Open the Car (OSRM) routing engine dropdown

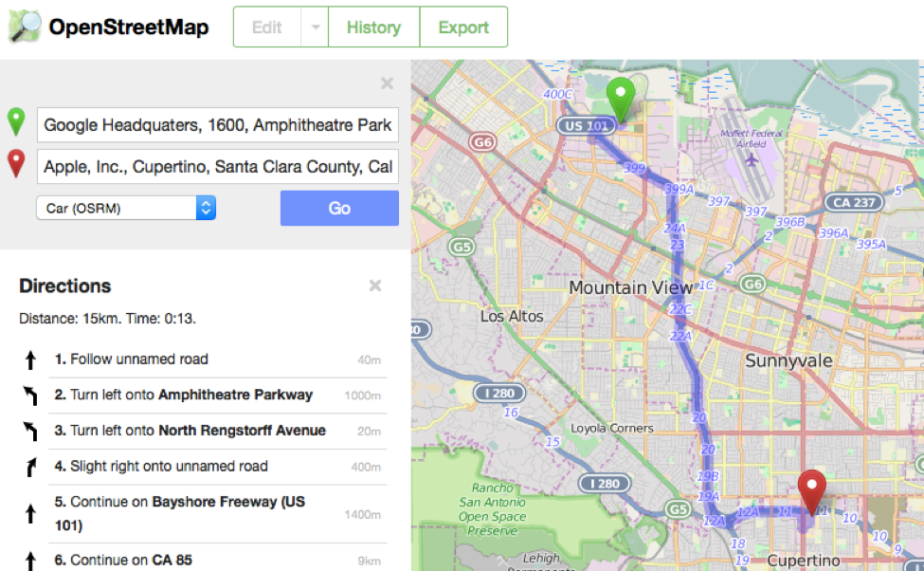[x=126, y=209]
